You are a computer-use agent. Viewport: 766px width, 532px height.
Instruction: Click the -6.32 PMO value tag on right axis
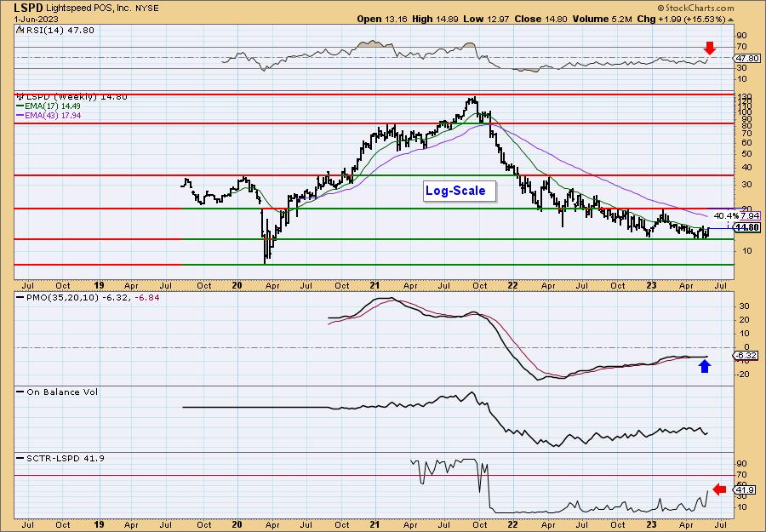pyautogui.click(x=747, y=356)
